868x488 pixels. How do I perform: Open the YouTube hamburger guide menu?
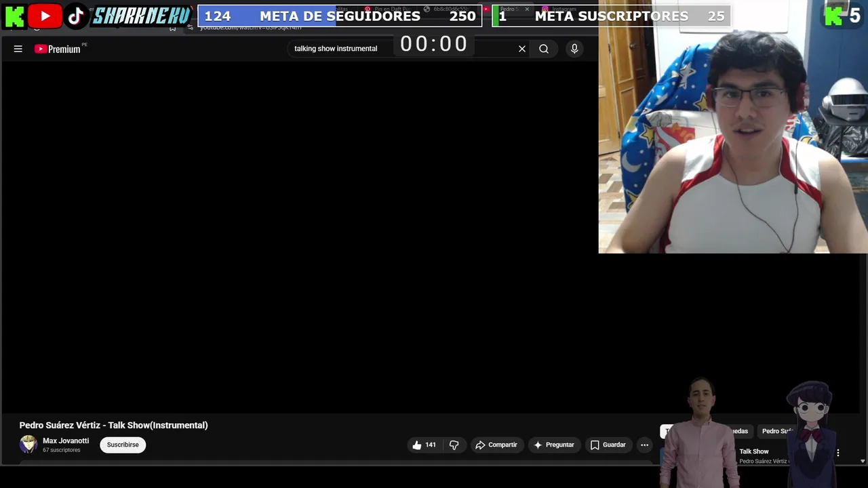click(18, 49)
